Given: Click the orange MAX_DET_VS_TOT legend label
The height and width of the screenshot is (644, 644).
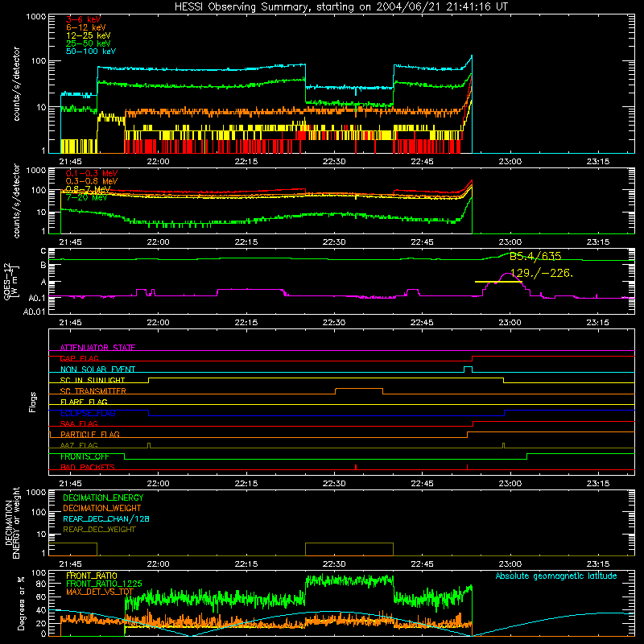Looking at the screenshot, I should [100, 592].
